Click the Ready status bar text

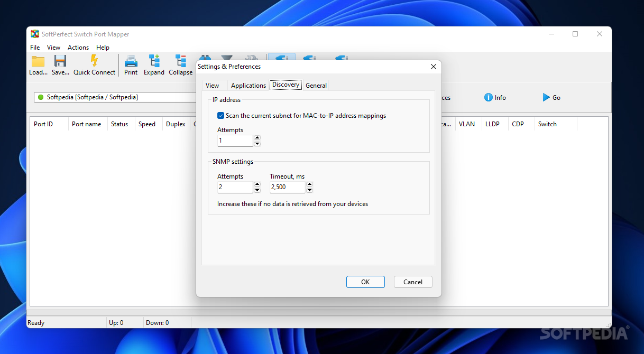(x=36, y=323)
